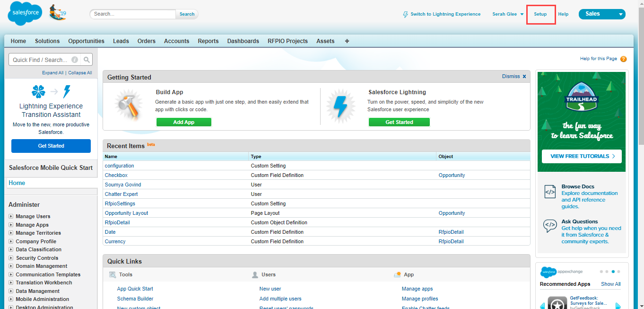Select the first appexchange carousel dot

click(601, 272)
